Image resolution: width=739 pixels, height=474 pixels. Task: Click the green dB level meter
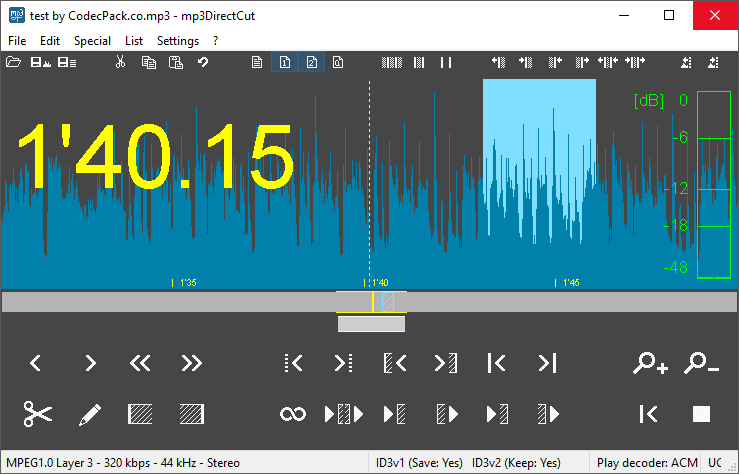(x=714, y=185)
